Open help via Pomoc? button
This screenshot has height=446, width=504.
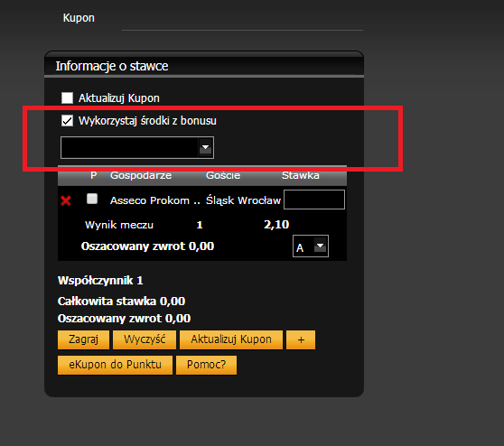(206, 365)
